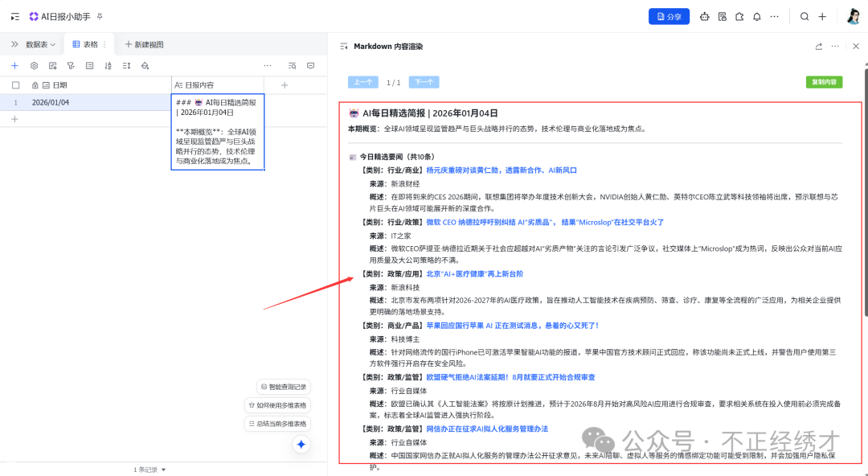
Task: Open the 表格 tab options dots
Action: (x=104, y=44)
